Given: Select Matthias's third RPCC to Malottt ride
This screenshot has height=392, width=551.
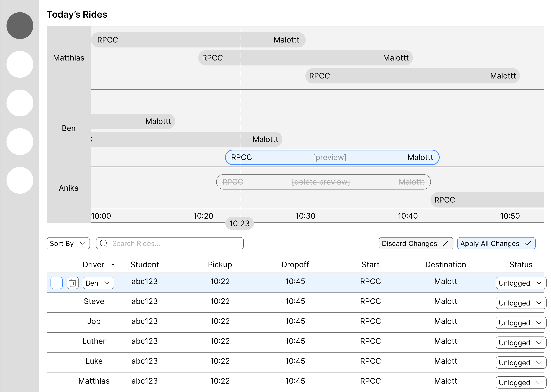Looking at the screenshot, I should tap(412, 76).
